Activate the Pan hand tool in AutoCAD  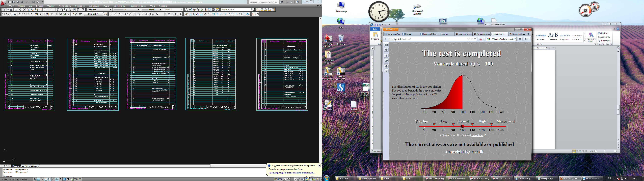click(58, 10)
